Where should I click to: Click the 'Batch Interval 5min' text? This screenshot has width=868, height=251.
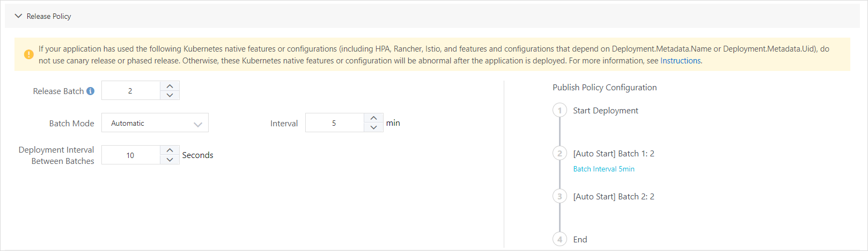tap(604, 169)
